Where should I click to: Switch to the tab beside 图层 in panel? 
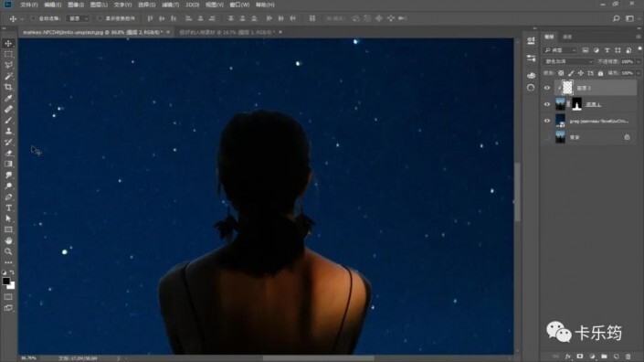[x=567, y=37]
